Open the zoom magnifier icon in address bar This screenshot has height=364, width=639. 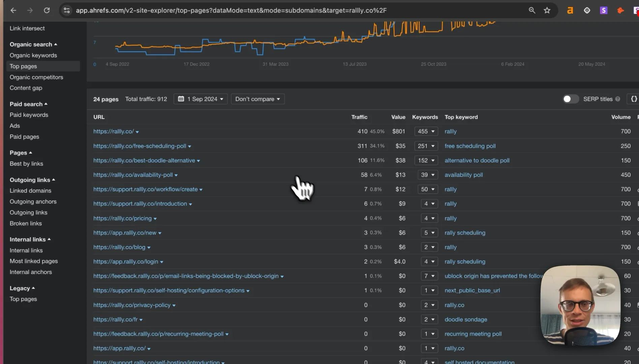(532, 10)
